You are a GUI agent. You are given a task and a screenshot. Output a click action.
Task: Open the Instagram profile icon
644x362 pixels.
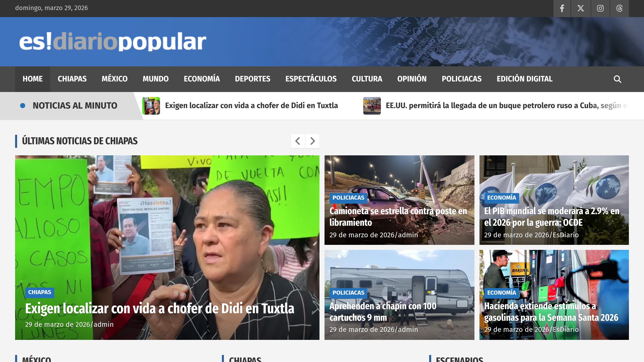click(x=600, y=8)
